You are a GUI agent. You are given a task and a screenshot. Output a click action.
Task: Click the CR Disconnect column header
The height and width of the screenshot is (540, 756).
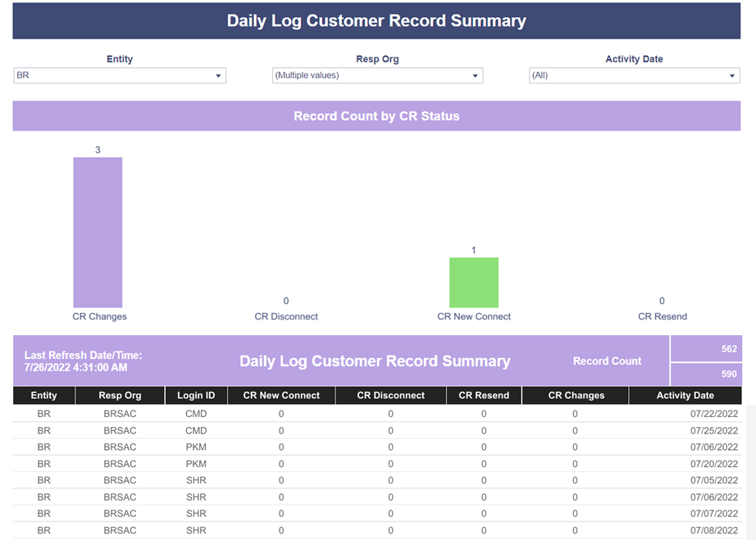pos(390,395)
